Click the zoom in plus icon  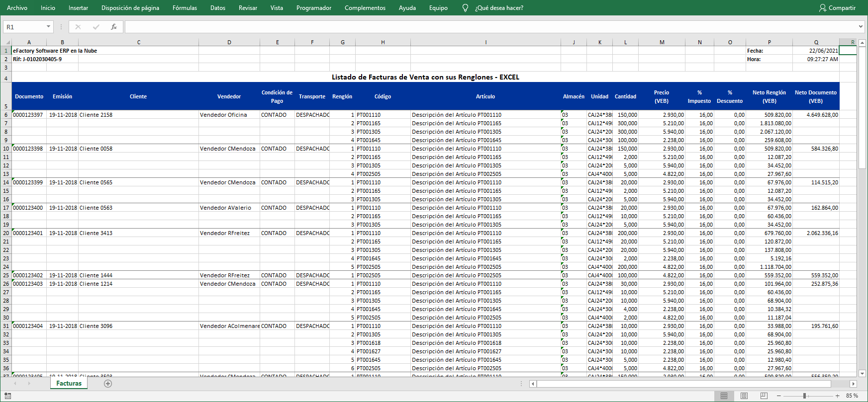click(x=838, y=396)
